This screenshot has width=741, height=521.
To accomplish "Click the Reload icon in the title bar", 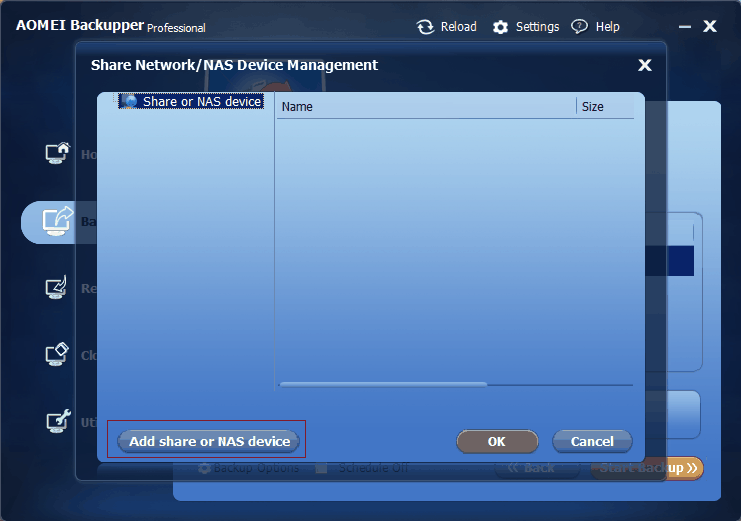I will tap(425, 27).
